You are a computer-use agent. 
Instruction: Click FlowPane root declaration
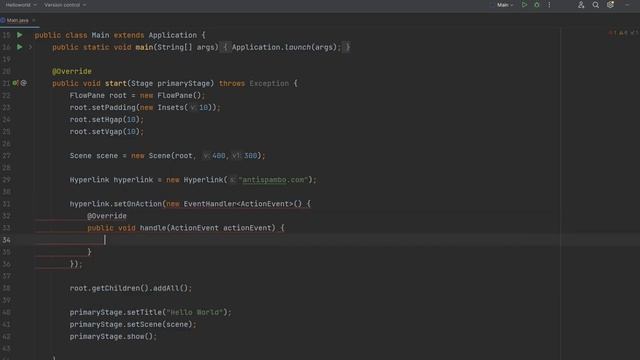tap(137, 96)
